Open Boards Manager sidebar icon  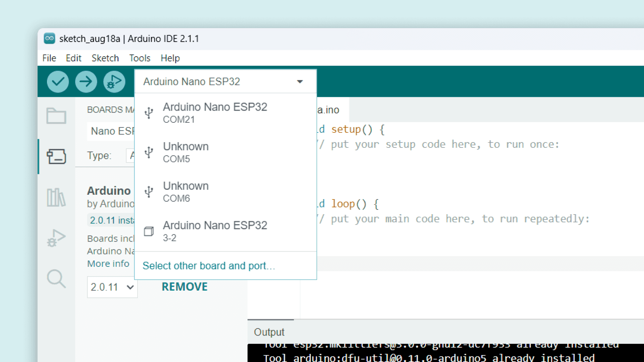pos(56,156)
